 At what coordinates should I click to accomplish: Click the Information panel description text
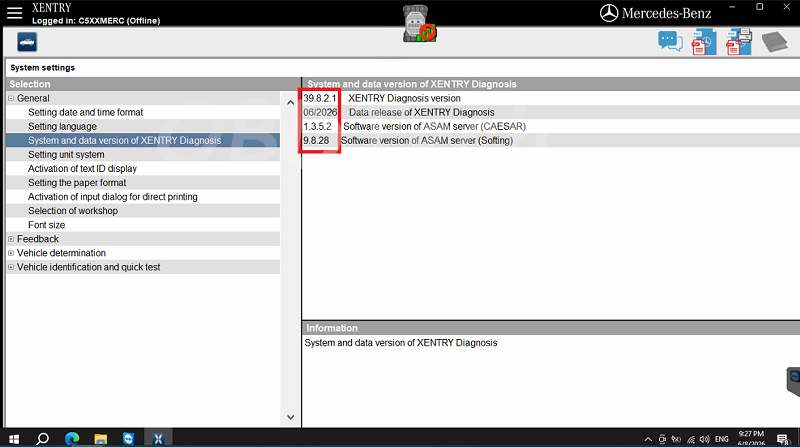pyautogui.click(x=401, y=343)
